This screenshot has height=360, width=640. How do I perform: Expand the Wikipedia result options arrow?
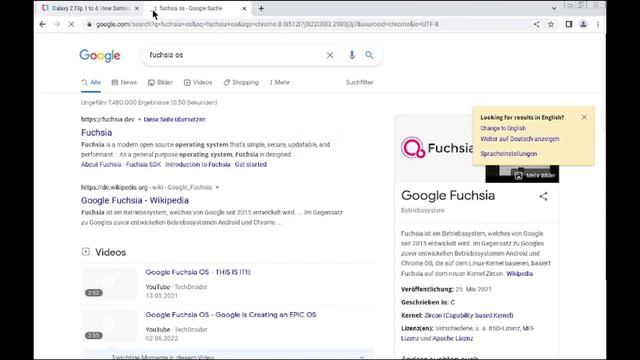(217, 187)
